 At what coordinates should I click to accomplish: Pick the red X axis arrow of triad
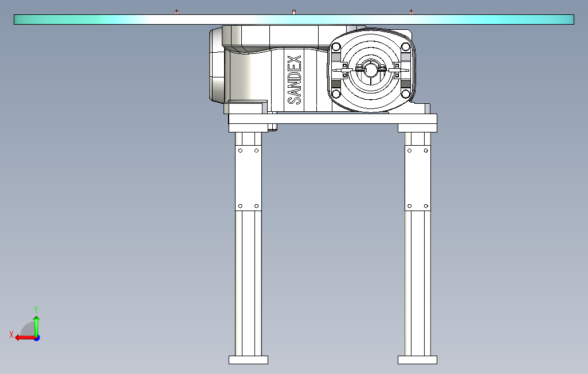[x=25, y=338]
